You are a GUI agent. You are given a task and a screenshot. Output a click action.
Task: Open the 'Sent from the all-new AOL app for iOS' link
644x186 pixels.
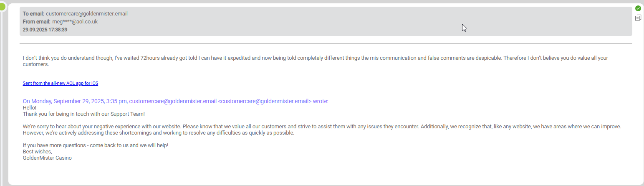61,83
